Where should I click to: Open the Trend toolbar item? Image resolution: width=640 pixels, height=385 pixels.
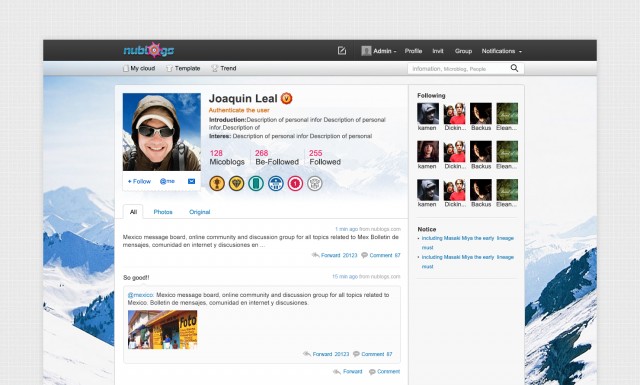pyautogui.click(x=224, y=68)
